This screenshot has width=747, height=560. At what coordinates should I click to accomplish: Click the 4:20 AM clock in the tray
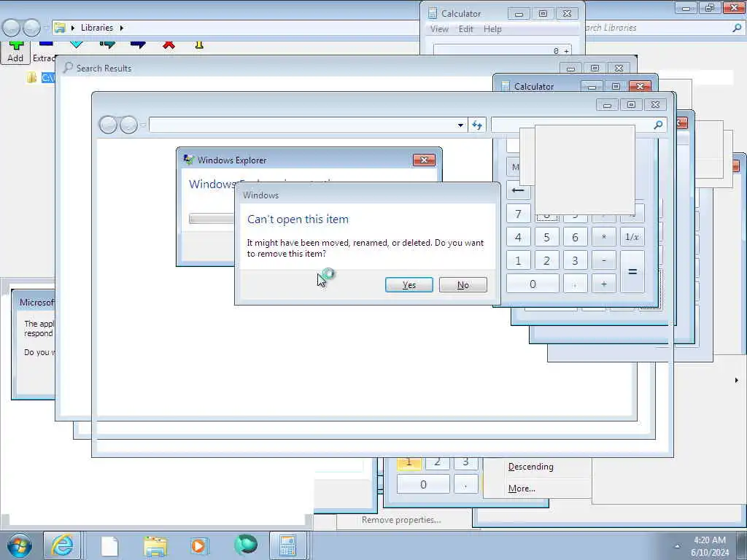tap(710, 540)
